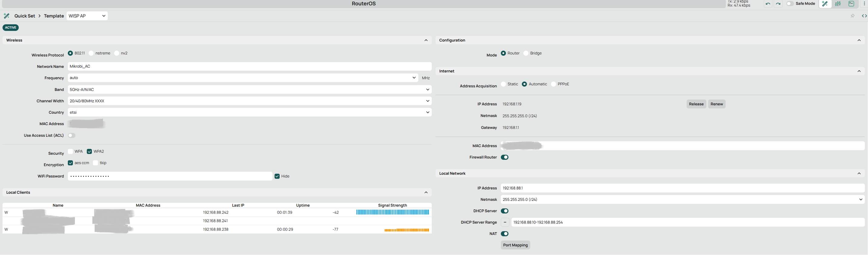Turn off the Firewall Router switch

504,157
